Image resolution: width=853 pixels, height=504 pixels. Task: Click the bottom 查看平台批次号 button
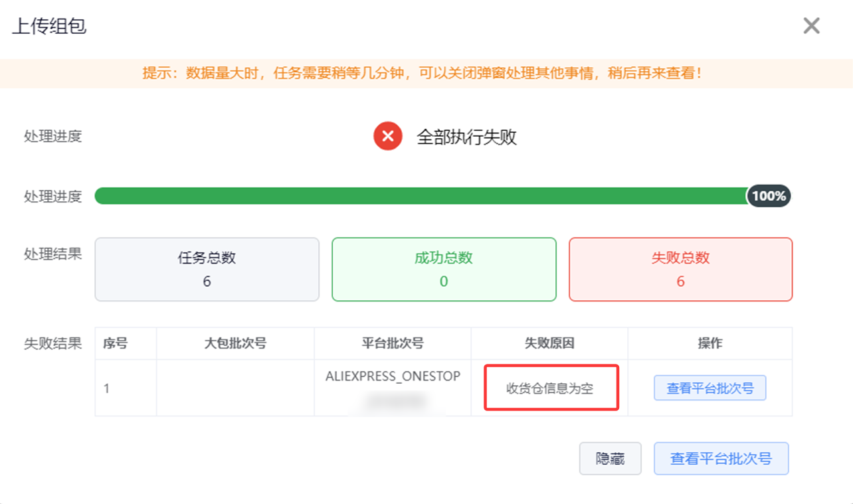(x=721, y=458)
